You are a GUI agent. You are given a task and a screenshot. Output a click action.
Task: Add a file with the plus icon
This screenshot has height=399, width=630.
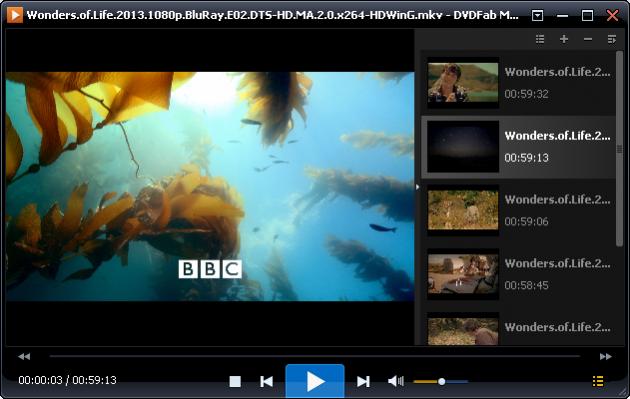point(564,39)
